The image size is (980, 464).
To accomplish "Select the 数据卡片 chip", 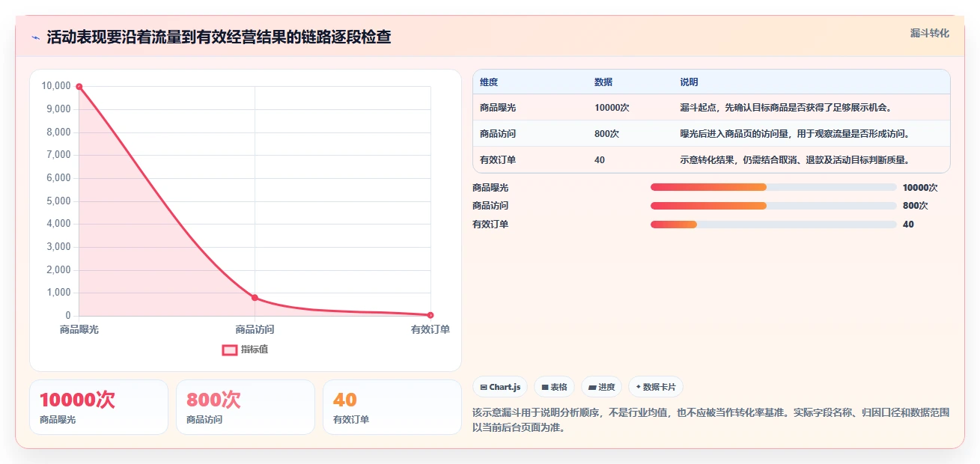I will [656, 387].
